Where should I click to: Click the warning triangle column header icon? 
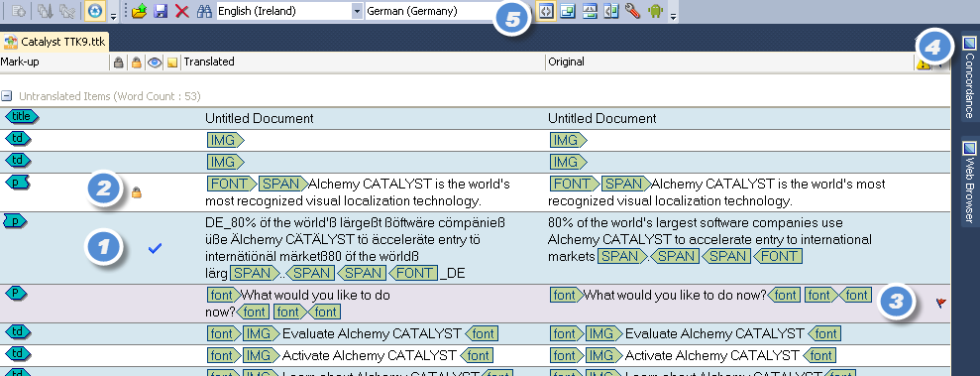click(x=923, y=63)
